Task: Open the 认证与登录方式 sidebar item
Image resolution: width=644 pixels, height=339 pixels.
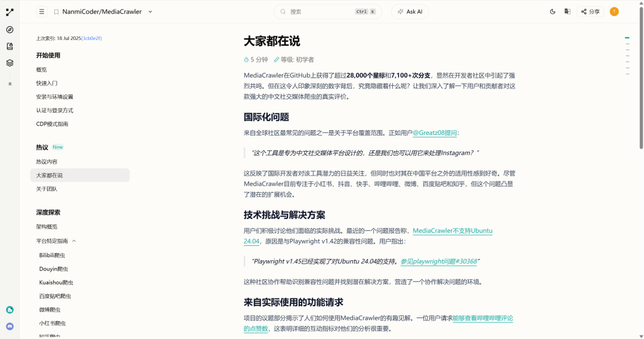Action: (55, 110)
